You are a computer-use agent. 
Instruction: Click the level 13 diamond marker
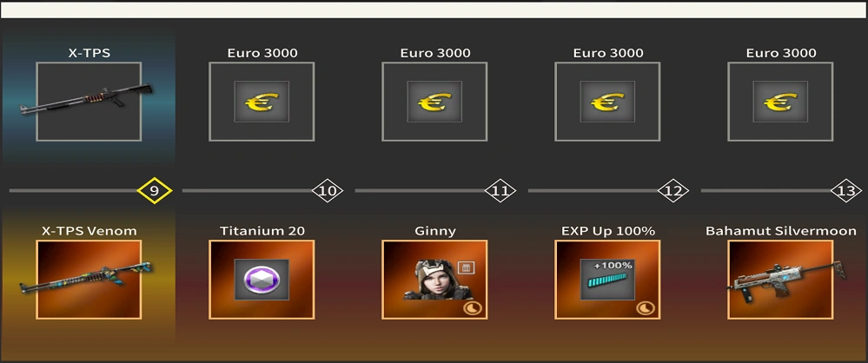846,191
